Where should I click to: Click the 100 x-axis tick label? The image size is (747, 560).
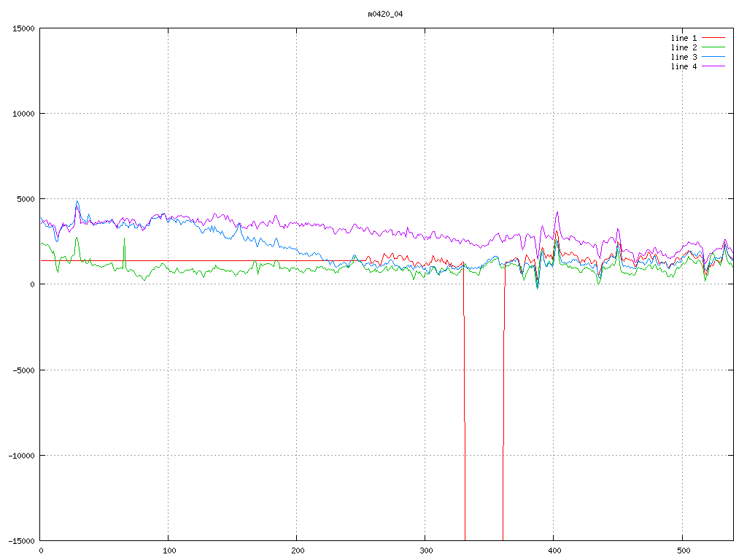169,551
